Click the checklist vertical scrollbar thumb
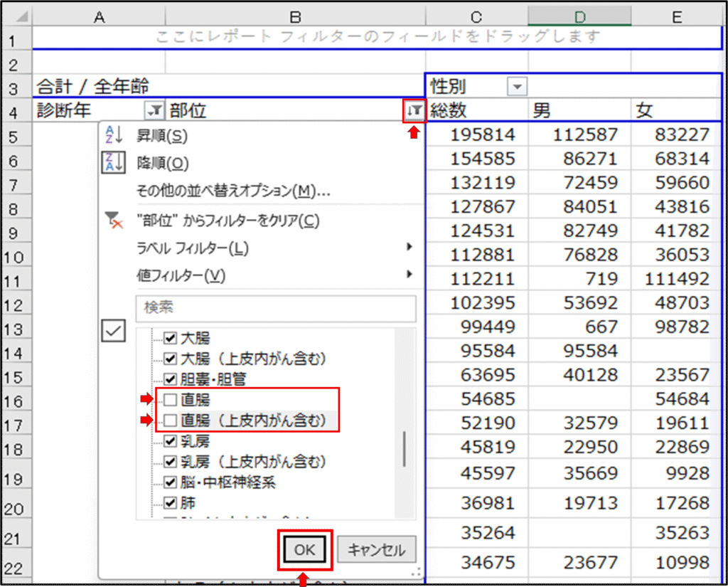728x587 pixels. pos(405,448)
